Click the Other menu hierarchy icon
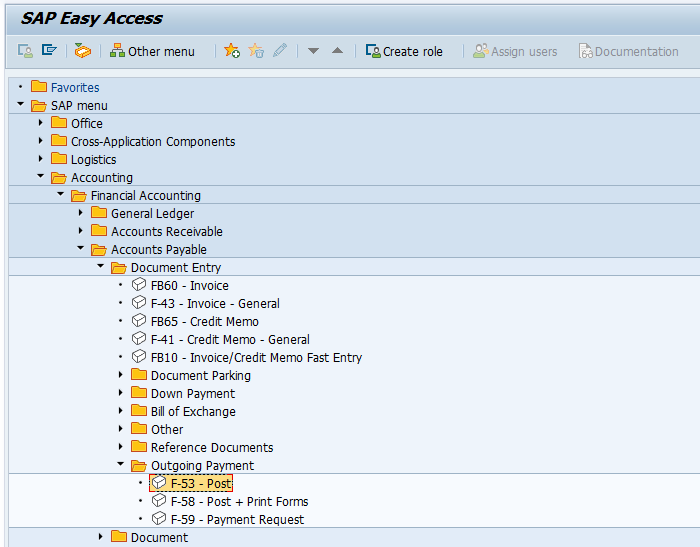This screenshot has height=547, width=700. pyautogui.click(x=117, y=50)
